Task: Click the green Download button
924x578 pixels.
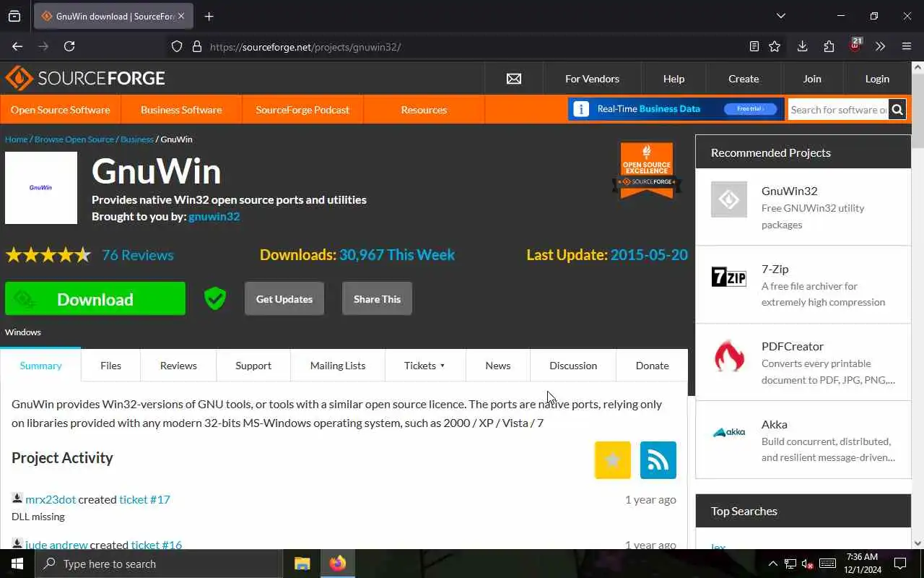Action: (x=95, y=299)
